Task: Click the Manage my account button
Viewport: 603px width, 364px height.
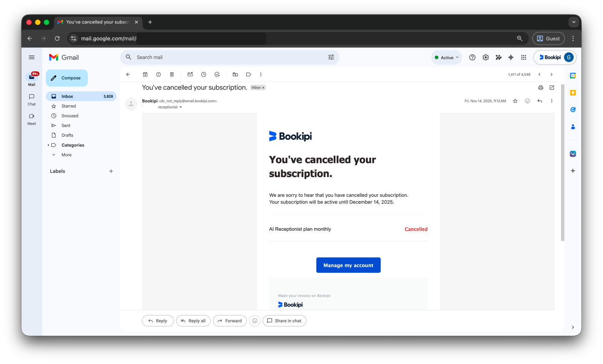Action: 348,265
